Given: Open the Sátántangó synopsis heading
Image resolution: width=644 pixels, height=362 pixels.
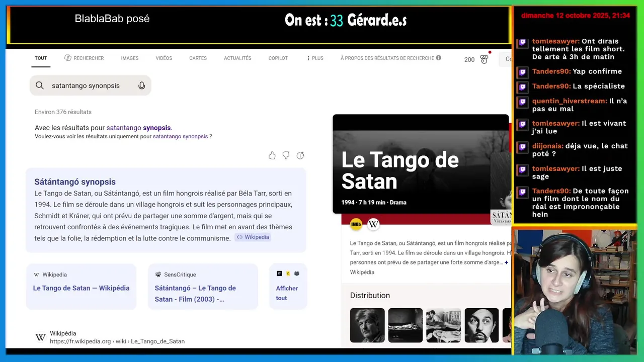Looking at the screenshot, I should tap(75, 182).
